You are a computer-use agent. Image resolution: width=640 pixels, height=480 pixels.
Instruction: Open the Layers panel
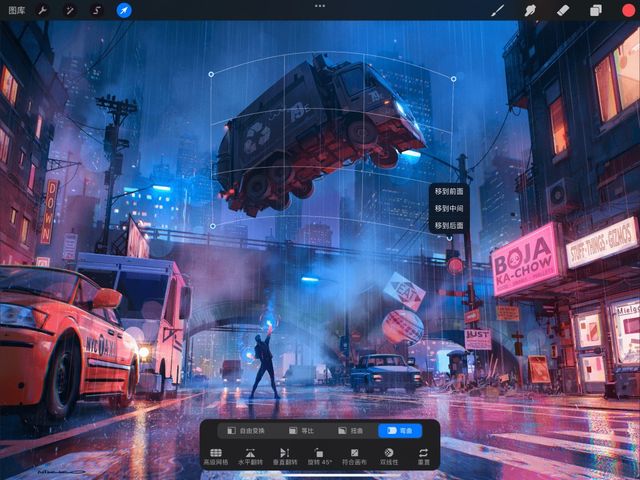(596, 10)
